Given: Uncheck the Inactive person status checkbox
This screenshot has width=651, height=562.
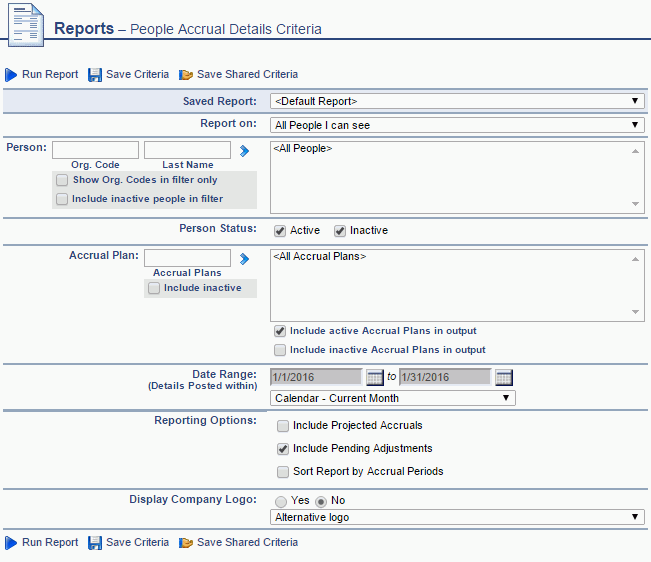Looking at the screenshot, I should pos(340,231).
